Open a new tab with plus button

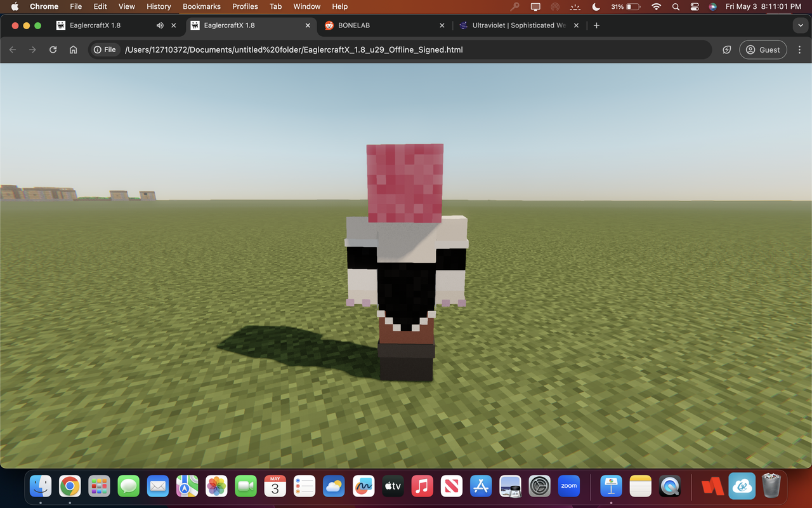pyautogui.click(x=596, y=25)
